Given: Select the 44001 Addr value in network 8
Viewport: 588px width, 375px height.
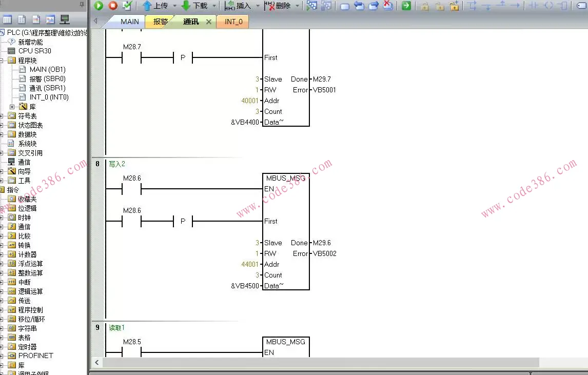Looking at the screenshot, I should [x=250, y=265].
